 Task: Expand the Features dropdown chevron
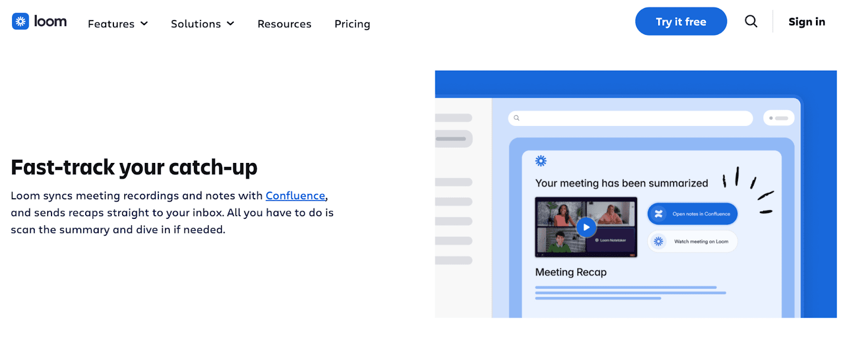144,23
